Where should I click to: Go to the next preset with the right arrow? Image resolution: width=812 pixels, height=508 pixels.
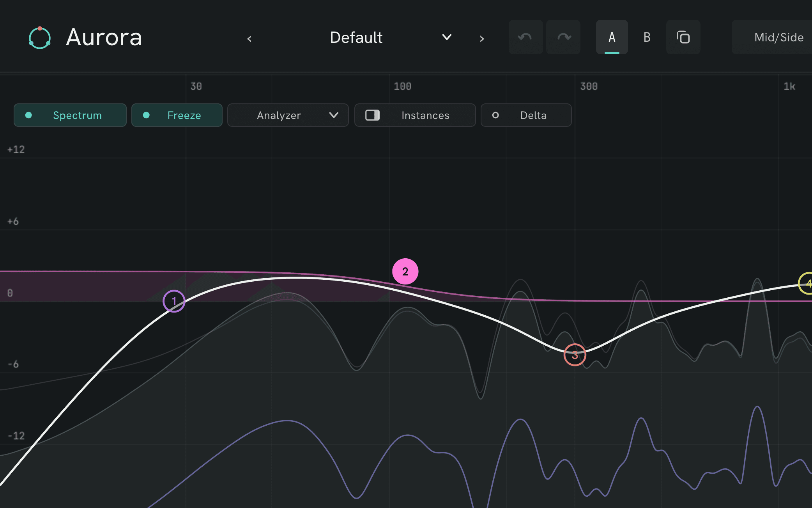[482, 39]
